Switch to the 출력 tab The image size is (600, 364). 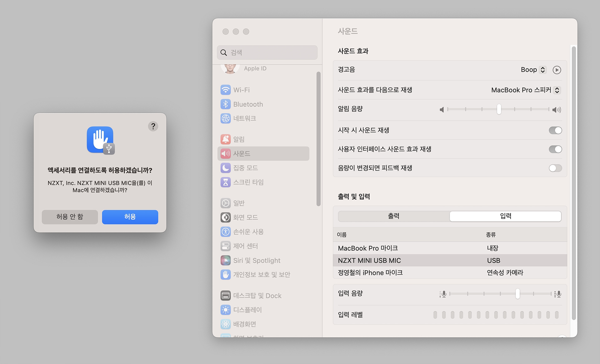pyautogui.click(x=393, y=216)
